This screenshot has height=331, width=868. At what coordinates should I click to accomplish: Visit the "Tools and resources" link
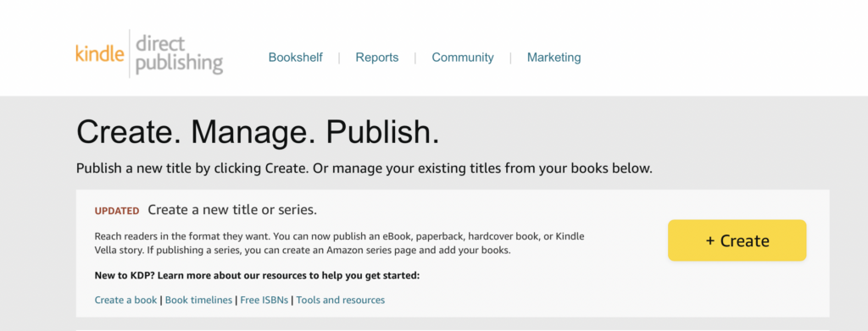(x=341, y=300)
